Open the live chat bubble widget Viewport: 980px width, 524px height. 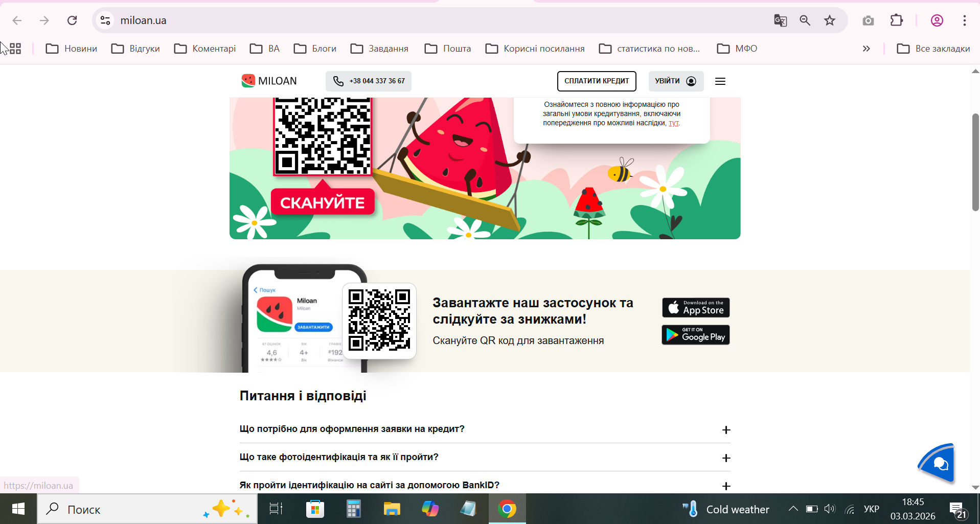click(x=937, y=463)
